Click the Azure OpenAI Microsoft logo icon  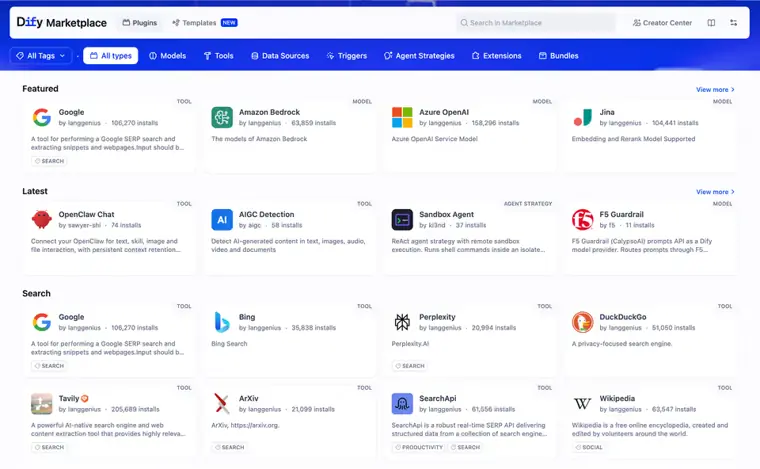pos(402,117)
